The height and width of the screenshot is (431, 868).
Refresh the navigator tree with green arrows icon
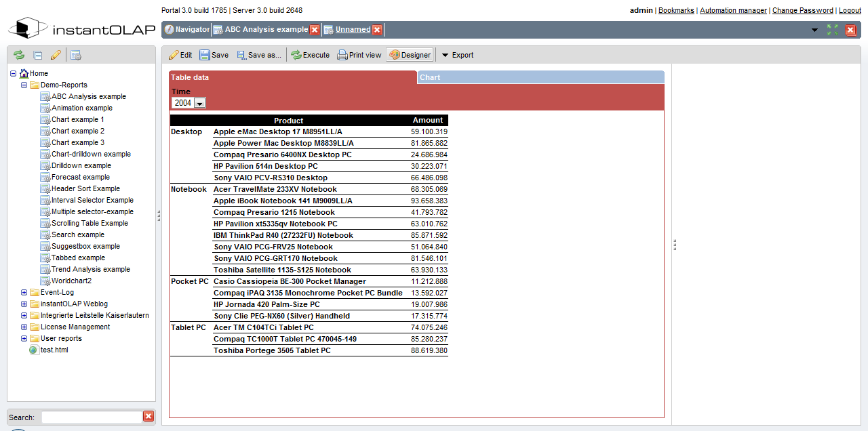click(19, 55)
